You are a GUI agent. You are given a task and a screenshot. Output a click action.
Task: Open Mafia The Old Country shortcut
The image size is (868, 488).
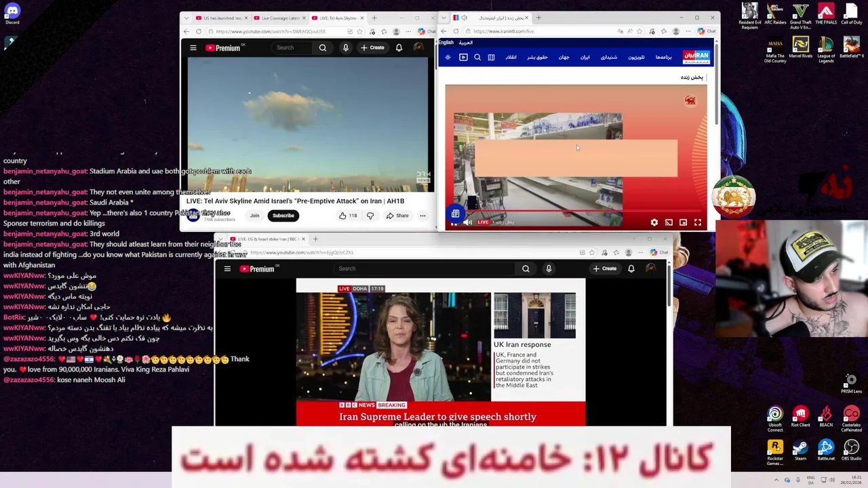pyautogui.click(x=775, y=50)
